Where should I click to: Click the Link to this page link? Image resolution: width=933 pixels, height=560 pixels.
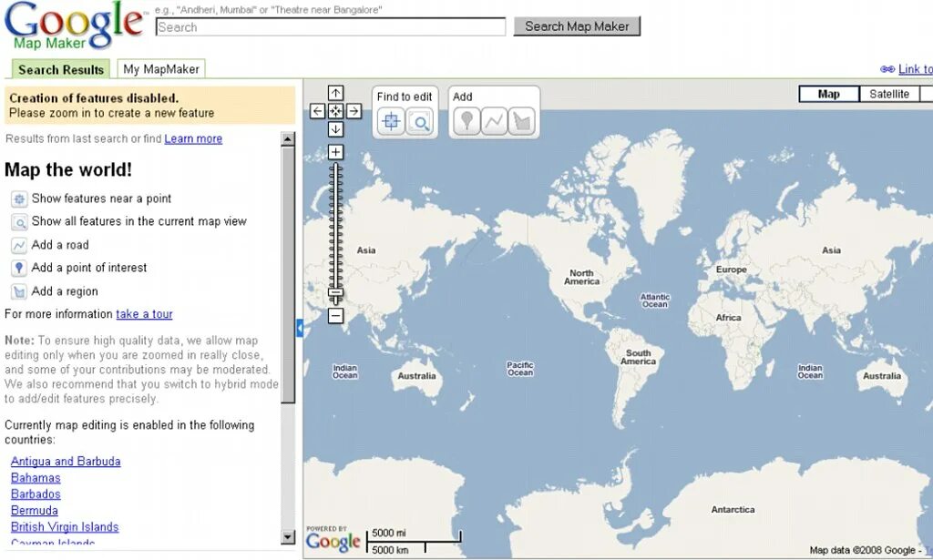[x=915, y=69]
